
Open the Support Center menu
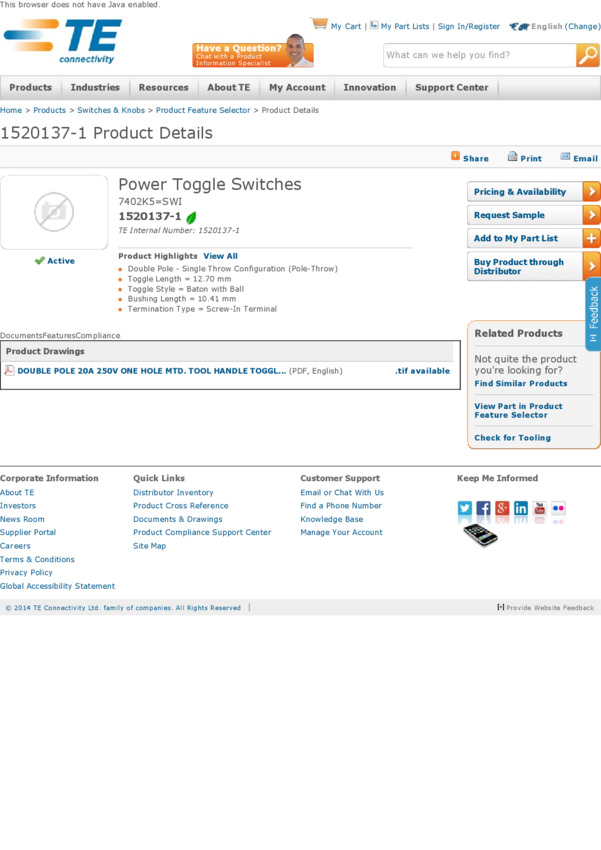(452, 87)
